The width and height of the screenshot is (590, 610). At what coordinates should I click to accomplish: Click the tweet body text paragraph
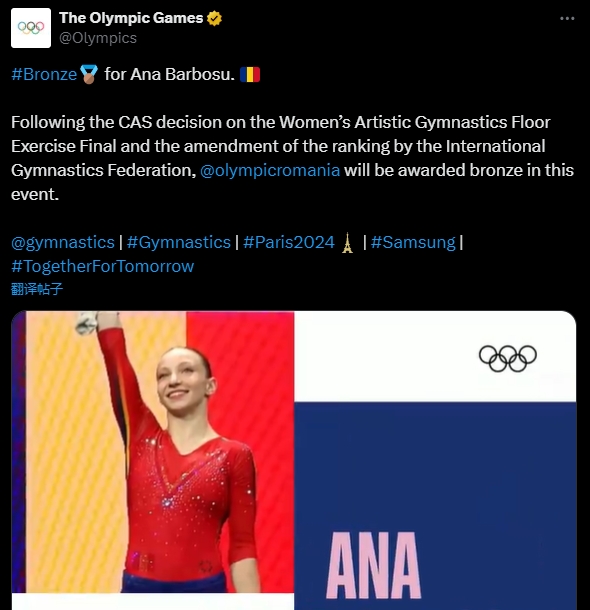click(292, 158)
